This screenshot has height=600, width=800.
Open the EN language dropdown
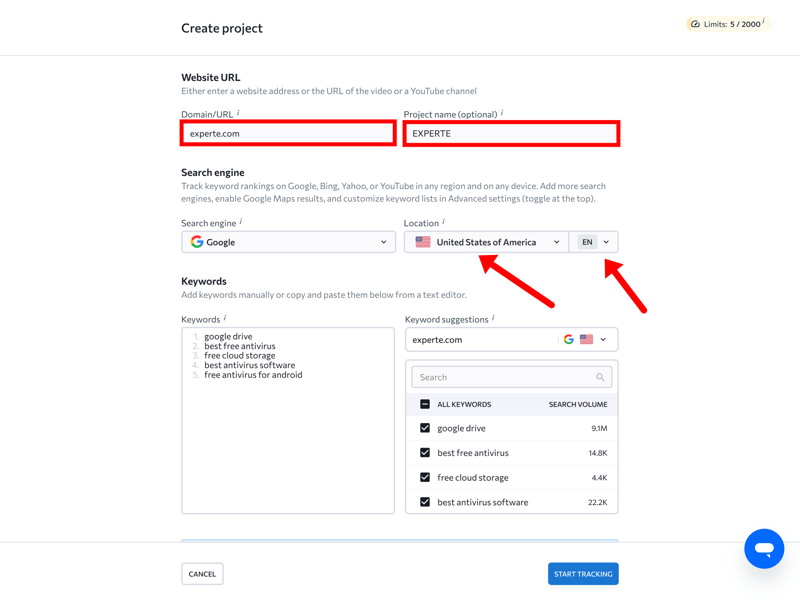[594, 242]
